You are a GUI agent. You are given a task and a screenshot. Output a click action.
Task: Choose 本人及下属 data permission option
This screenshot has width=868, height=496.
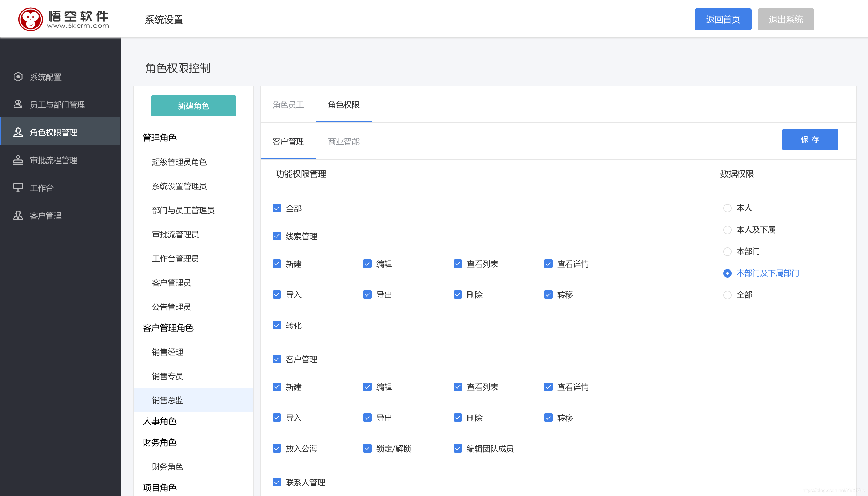click(x=728, y=230)
